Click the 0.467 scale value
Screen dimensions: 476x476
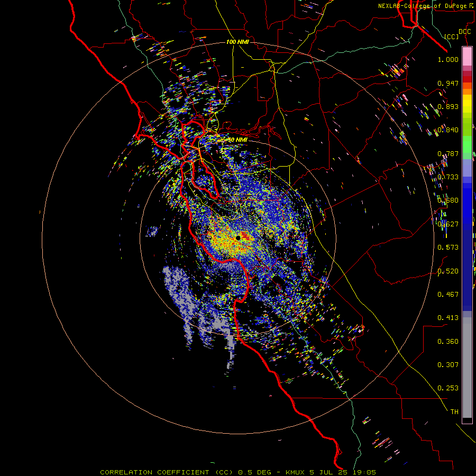point(448,295)
